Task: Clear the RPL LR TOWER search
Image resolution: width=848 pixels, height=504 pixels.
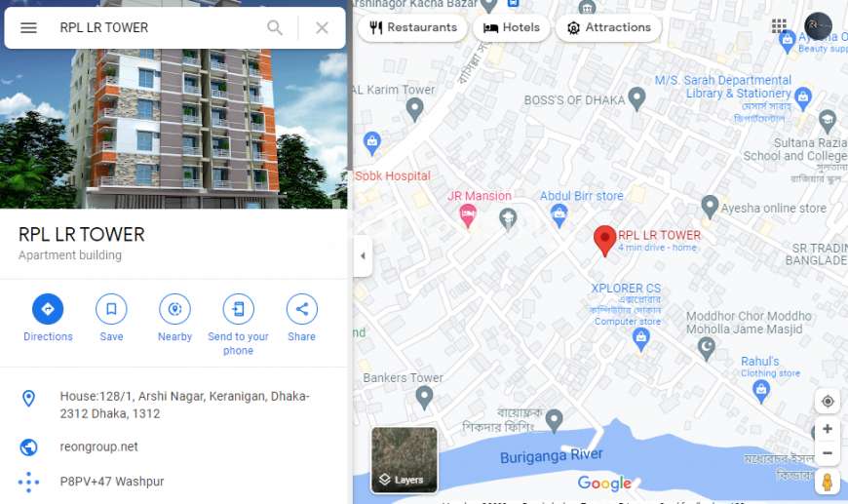Action: tap(322, 27)
